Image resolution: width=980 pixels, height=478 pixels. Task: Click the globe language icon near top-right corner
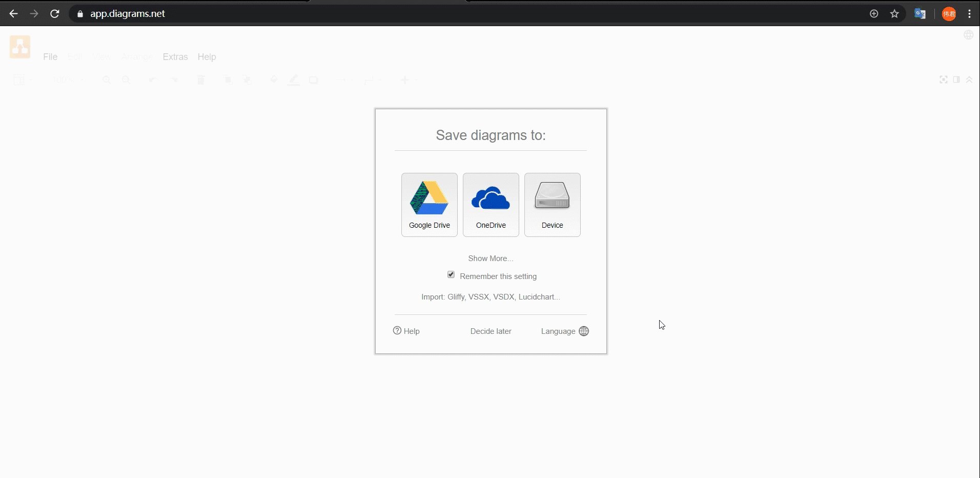(x=969, y=35)
